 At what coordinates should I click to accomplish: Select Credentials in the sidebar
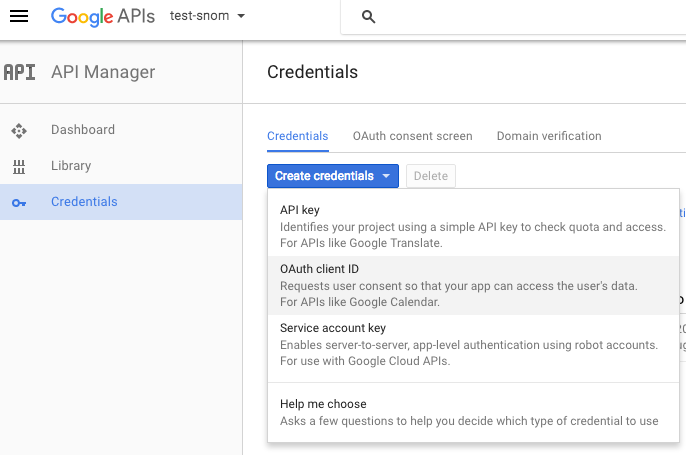pyautogui.click(x=121, y=202)
